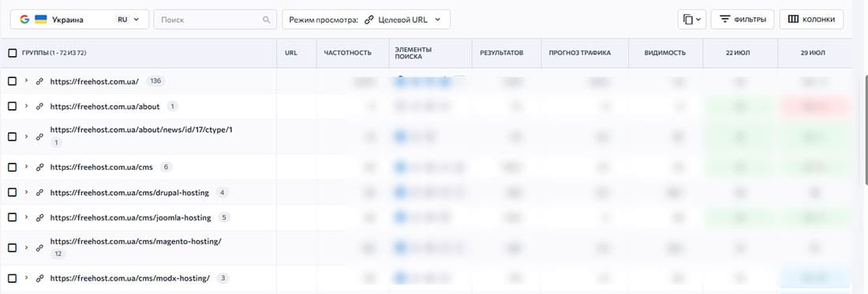
Task: Check the box for freehost.com.ua/ root row
Action: (12, 81)
